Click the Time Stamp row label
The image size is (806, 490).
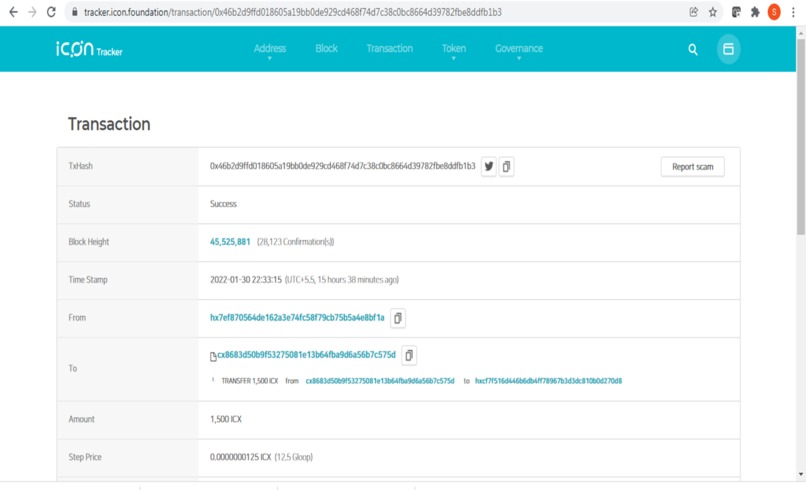click(x=88, y=280)
